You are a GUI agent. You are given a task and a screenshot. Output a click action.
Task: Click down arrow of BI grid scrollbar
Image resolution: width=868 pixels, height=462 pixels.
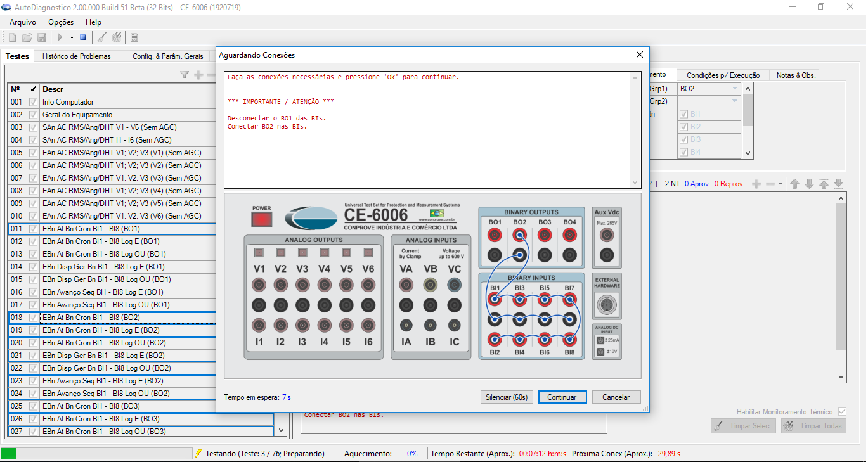[748, 153]
